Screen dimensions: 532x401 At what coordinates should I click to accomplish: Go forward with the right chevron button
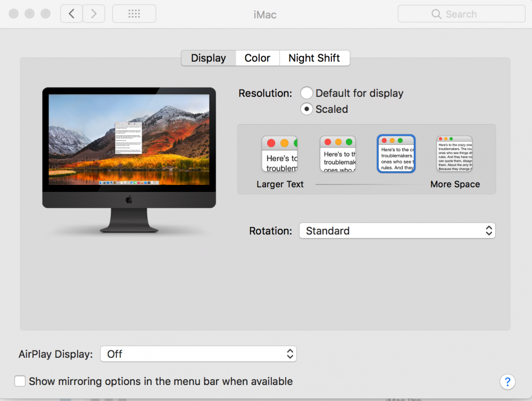click(94, 14)
